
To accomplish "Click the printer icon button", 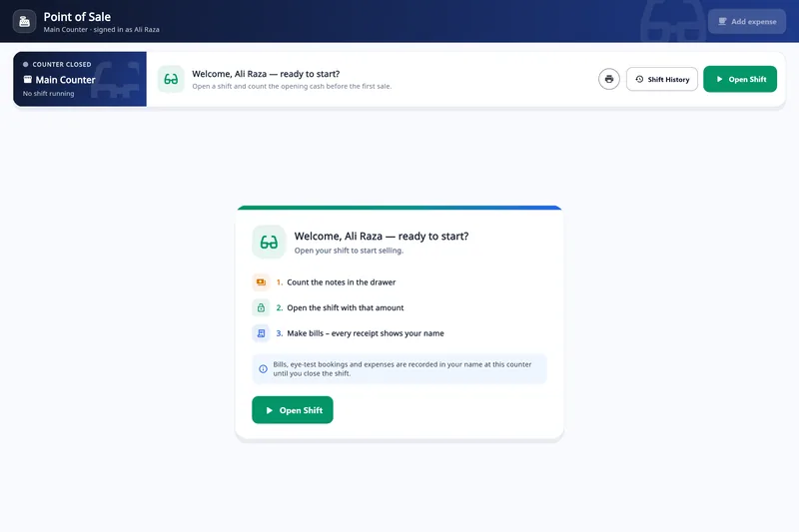I will 609,79.
